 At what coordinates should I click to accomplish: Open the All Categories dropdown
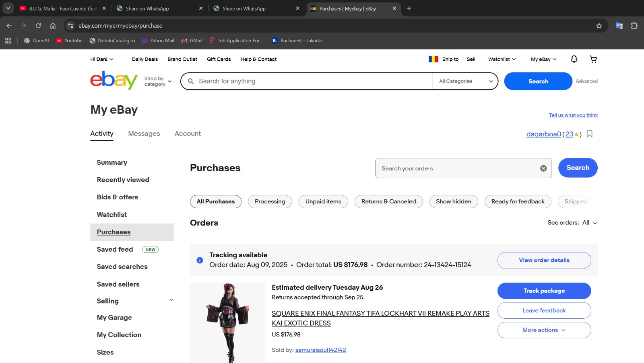(466, 81)
